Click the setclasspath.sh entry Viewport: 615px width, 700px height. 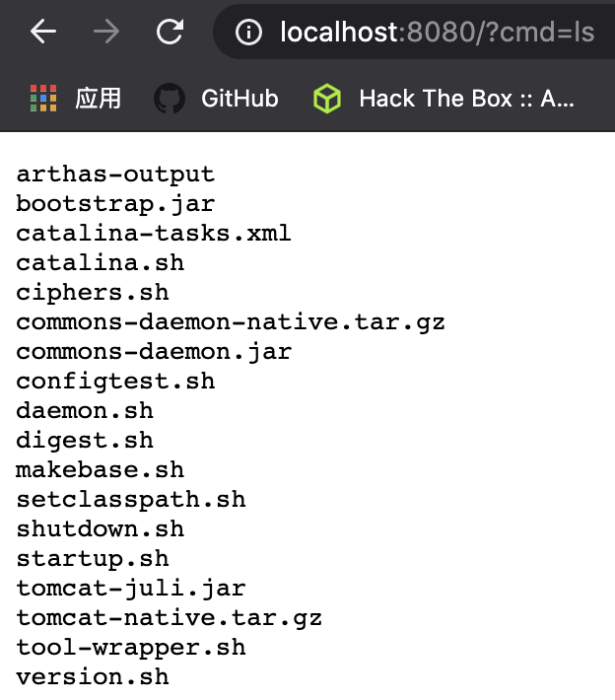click(x=131, y=500)
